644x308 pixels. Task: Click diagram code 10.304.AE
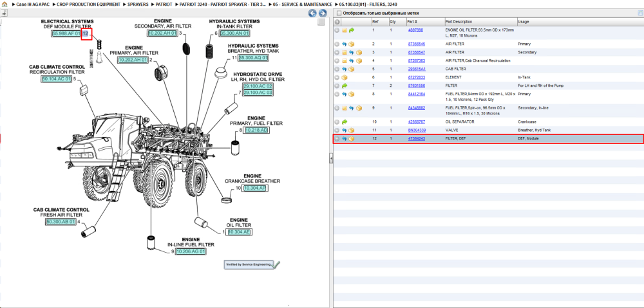pos(239,232)
